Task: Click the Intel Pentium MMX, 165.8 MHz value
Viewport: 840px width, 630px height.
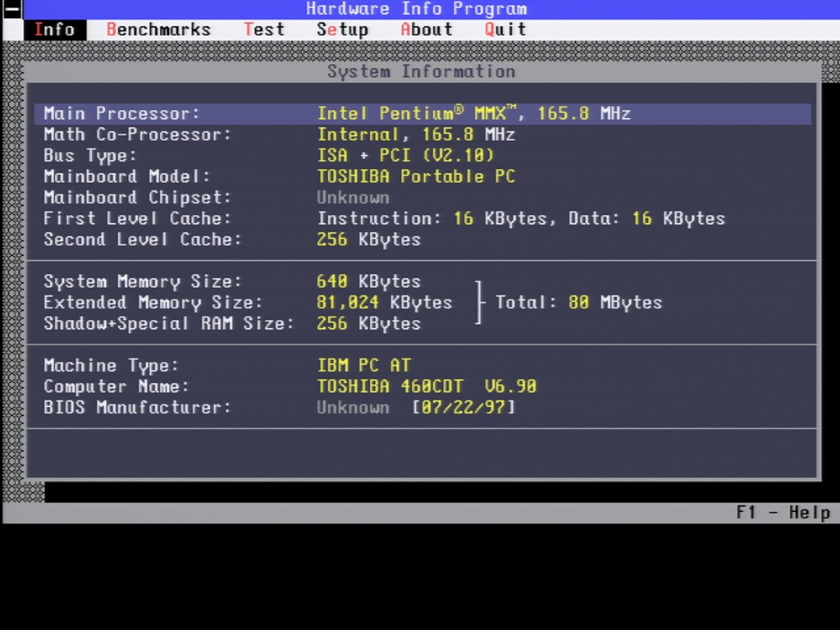Action: click(x=474, y=113)
